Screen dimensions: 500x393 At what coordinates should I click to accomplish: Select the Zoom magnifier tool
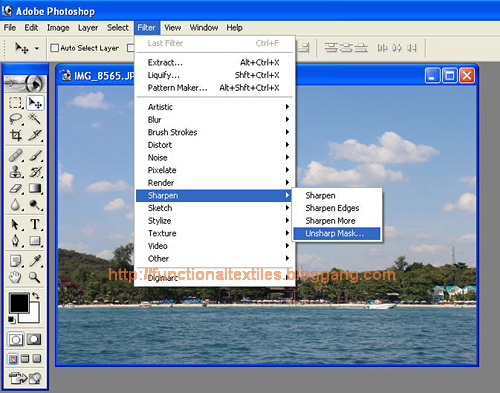click(x=35, y=277)
